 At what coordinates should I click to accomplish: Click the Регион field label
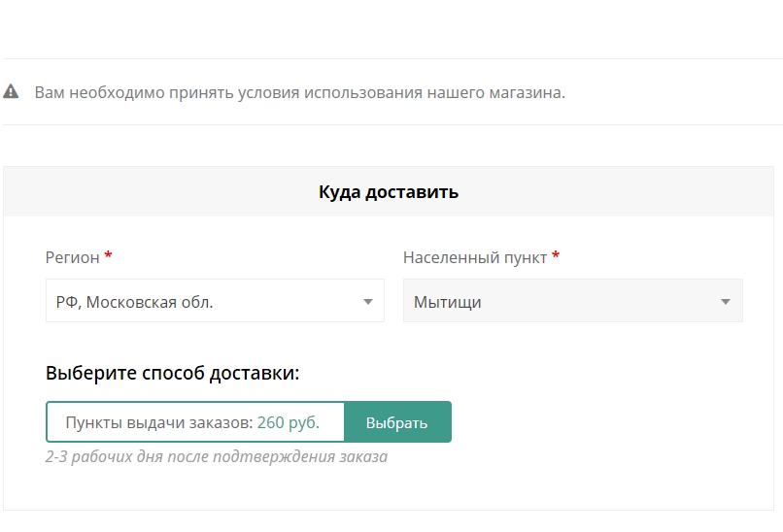click(73, 257)
